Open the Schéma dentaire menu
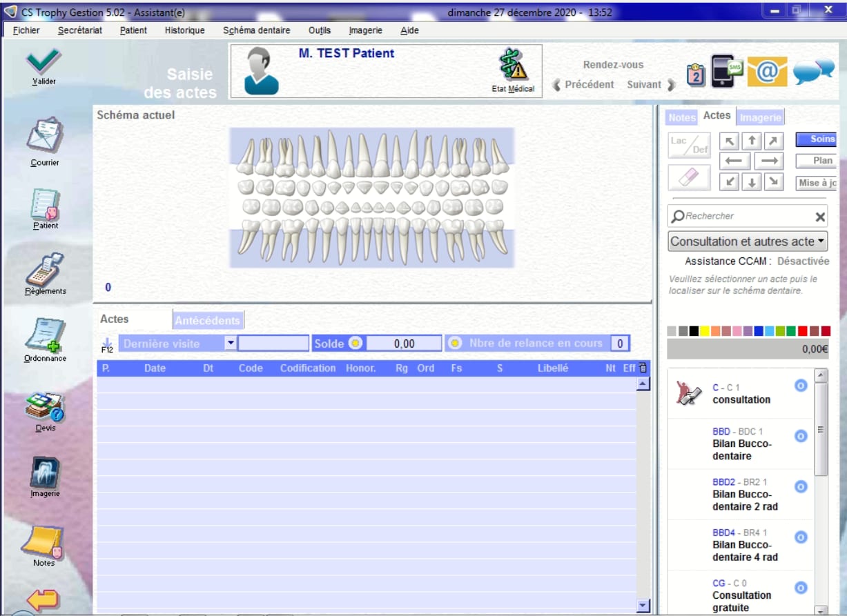Screen dimensions: 847x616 pyautogui.click(x=256, y=30)
